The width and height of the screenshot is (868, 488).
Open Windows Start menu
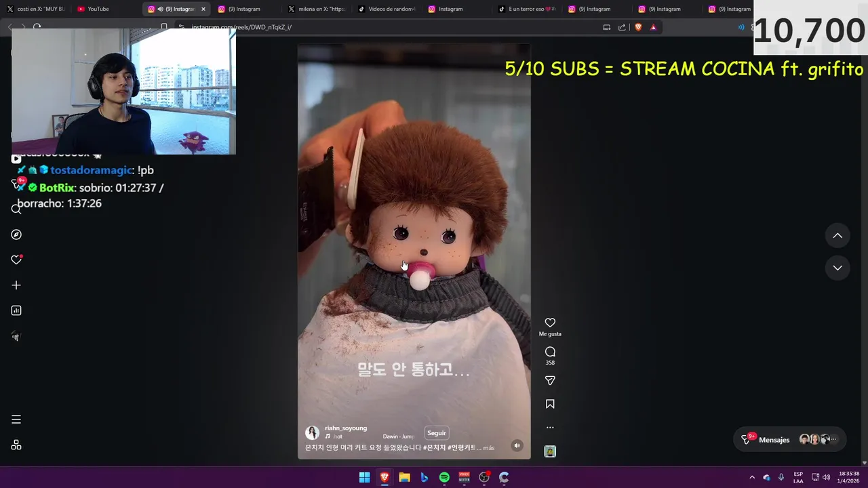[x=364, y=477]
